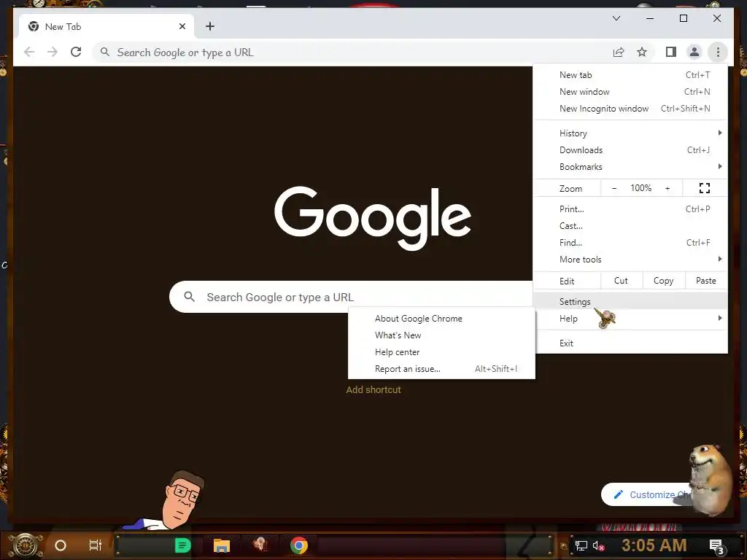
Task: Increase zoom with plus button
Action: tap(667, 189)
